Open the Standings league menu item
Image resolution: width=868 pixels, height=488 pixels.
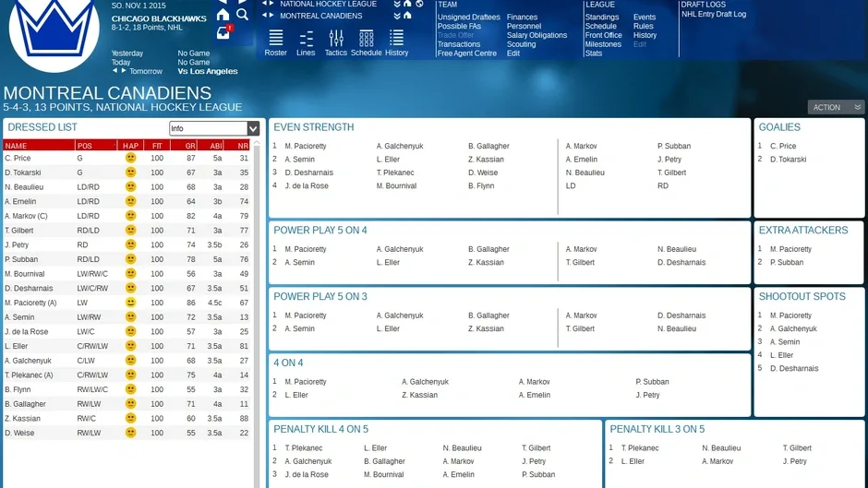click(x=602, y=18)
